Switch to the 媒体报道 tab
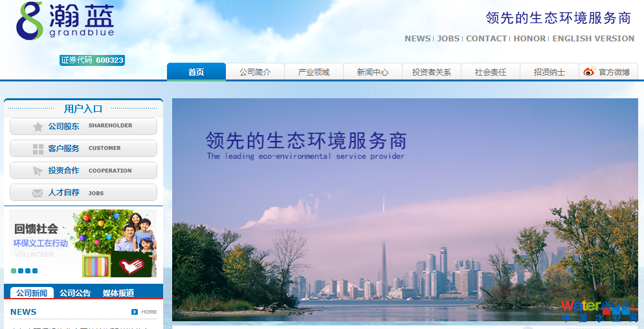 point(118,293)
